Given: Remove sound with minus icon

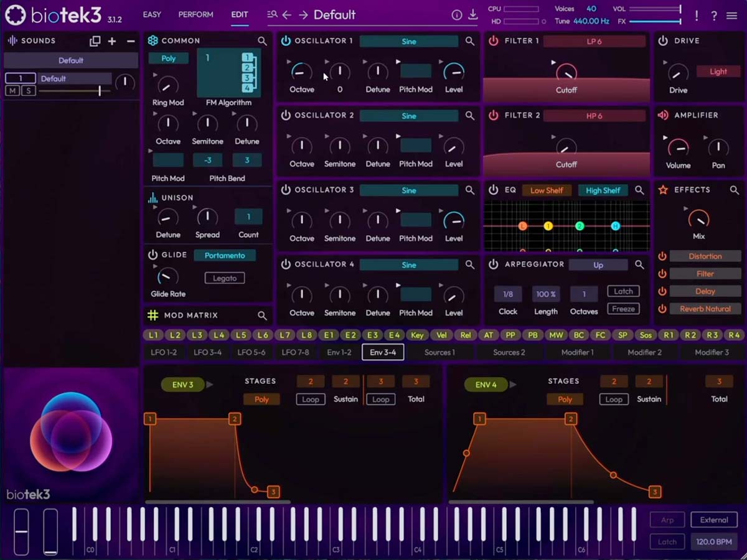Looking at the screenshot, I should point(131,41).
